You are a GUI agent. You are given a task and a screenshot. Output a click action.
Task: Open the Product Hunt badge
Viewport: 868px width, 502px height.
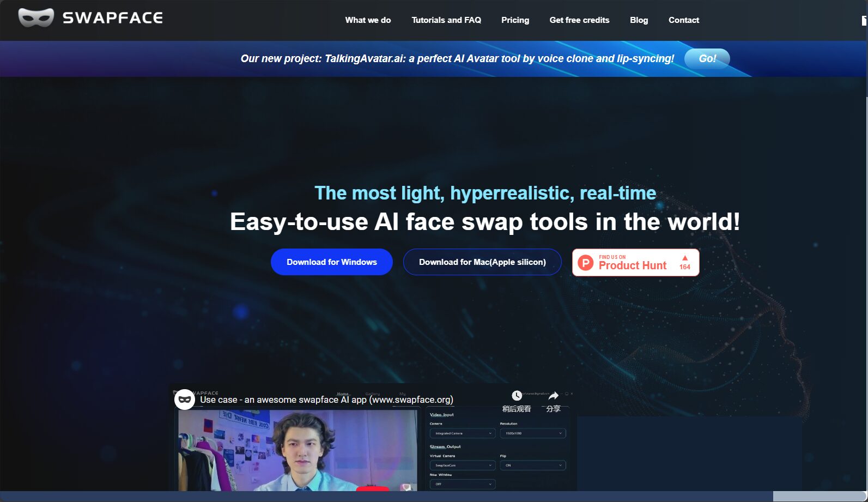635,262
